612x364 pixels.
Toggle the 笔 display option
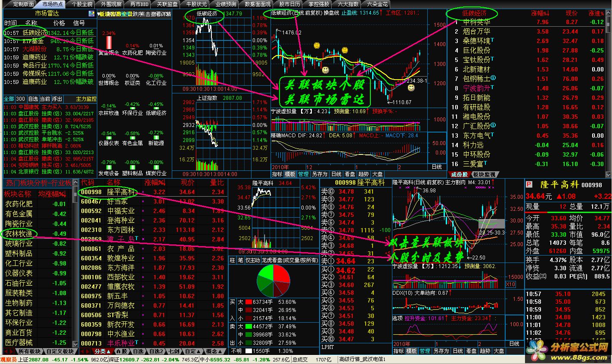pos(241,260)
